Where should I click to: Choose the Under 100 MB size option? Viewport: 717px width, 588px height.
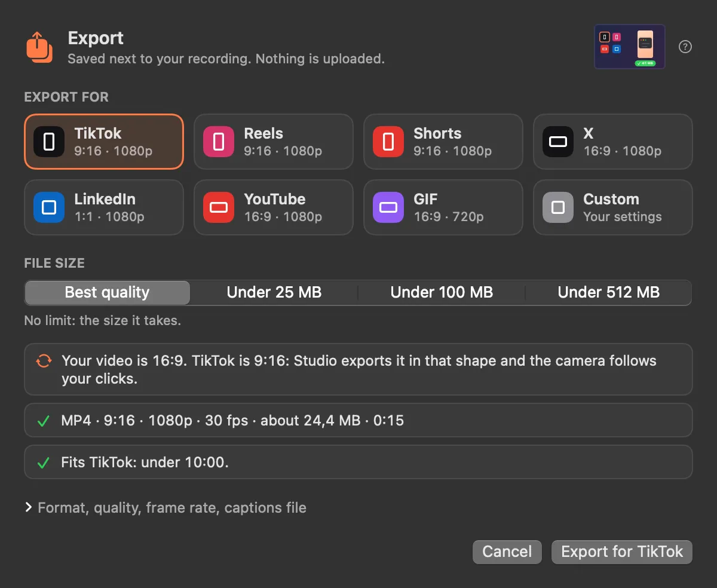442,293
